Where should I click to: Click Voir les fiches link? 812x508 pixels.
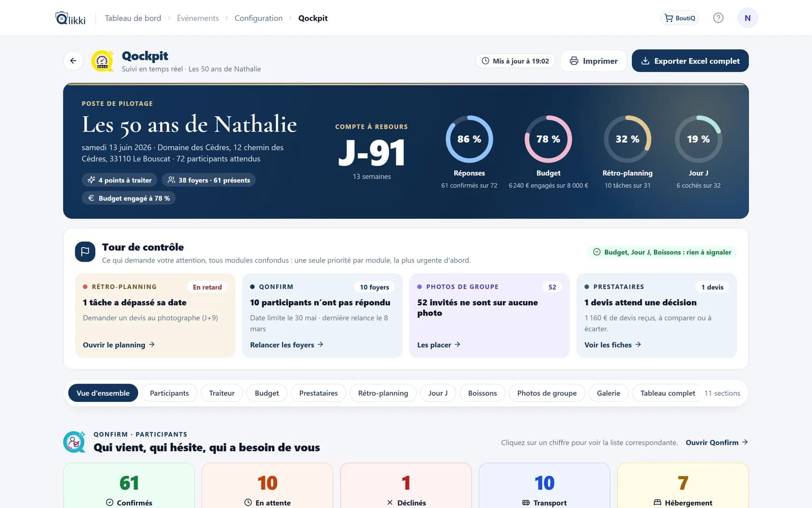[x=613, y=344]
